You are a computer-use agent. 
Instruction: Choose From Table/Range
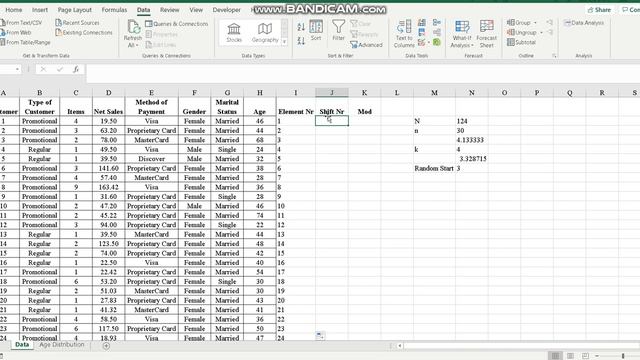click(25, 42)
